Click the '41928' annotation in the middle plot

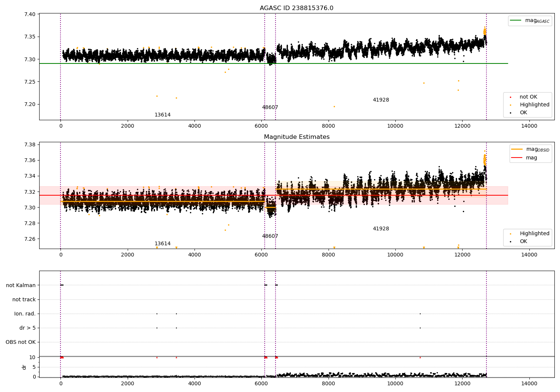point(381,229)
